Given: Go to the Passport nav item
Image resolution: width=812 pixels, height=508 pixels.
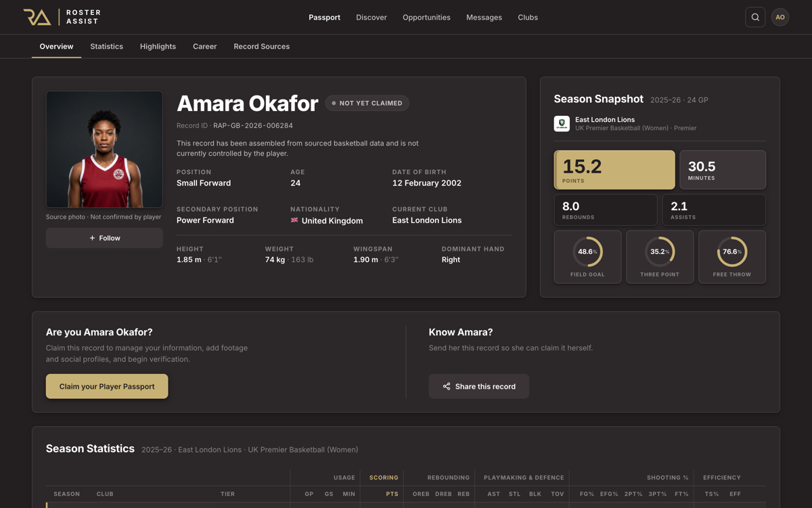Looking at the screenshot, I should [x=324, y=17].
